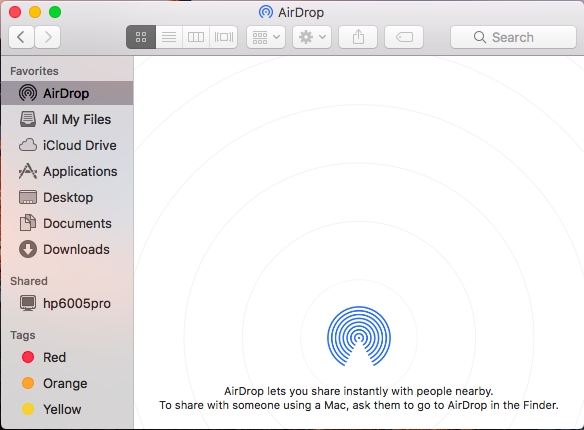Screen dimensions: 584x430
Task: Open All My Files in sidebar
Action: point(67,119)
